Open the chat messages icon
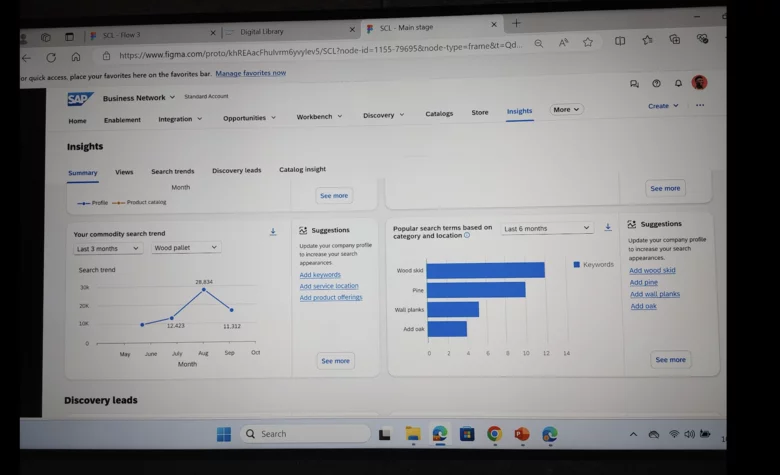Viewport: 780px width, 475px height. [634, 84]
